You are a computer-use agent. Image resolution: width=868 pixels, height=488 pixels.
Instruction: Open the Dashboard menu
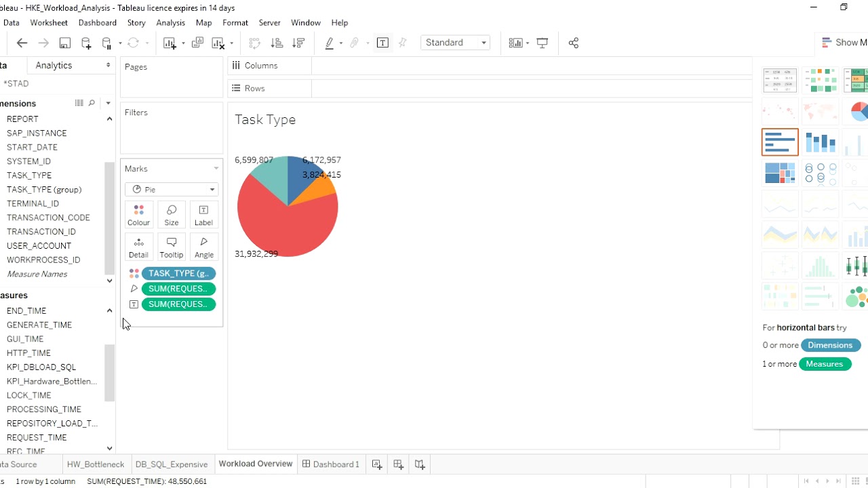pyautogui.click(x=98, y=22)
